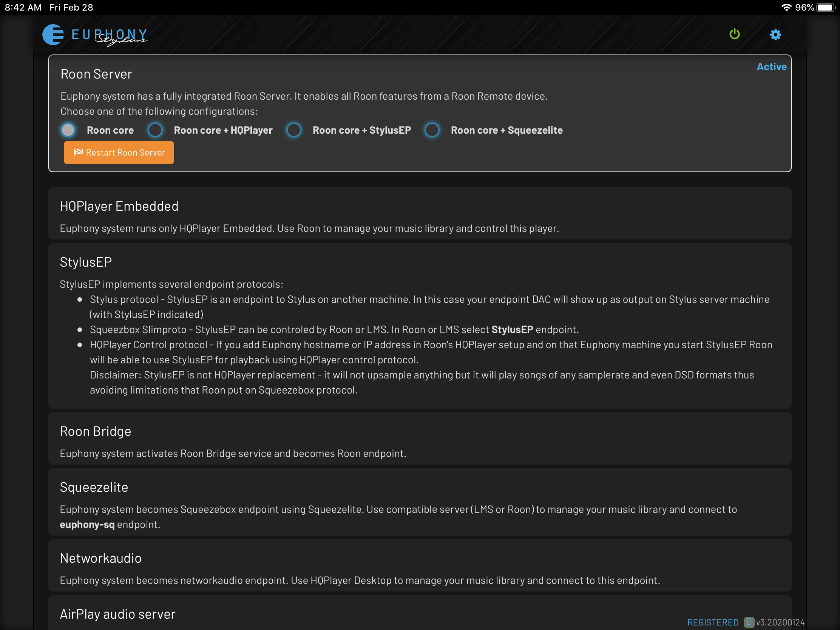Tap the Wi-Fi status icon
Screen dimensions: 840x630
point(786,8)
